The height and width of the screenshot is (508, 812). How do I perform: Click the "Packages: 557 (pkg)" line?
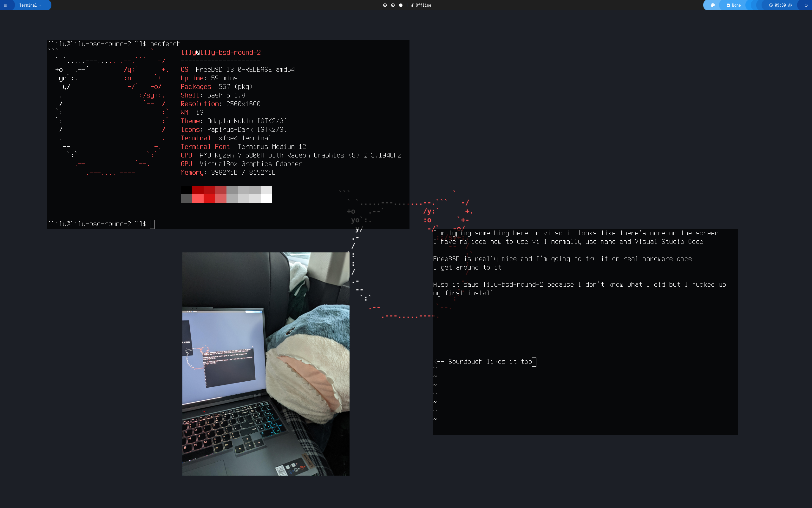[x=216, y=87]
